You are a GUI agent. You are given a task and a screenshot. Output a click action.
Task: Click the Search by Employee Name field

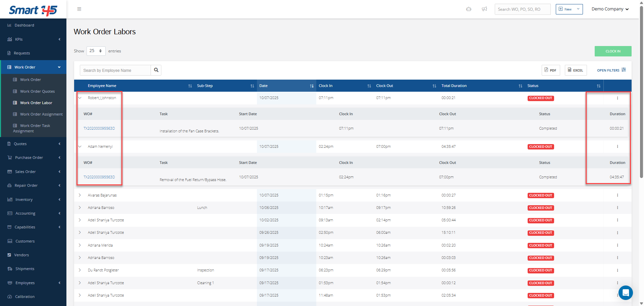coord(115,70)
